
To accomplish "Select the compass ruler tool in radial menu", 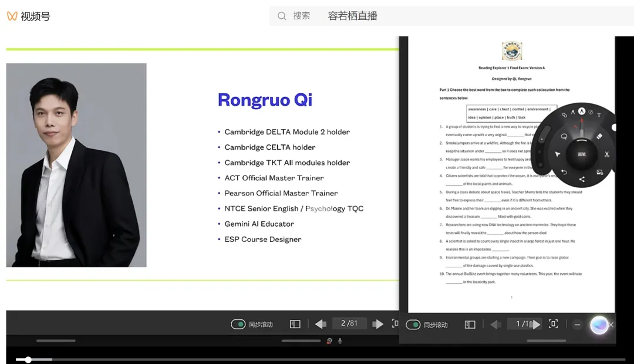I will click(572, 112).
